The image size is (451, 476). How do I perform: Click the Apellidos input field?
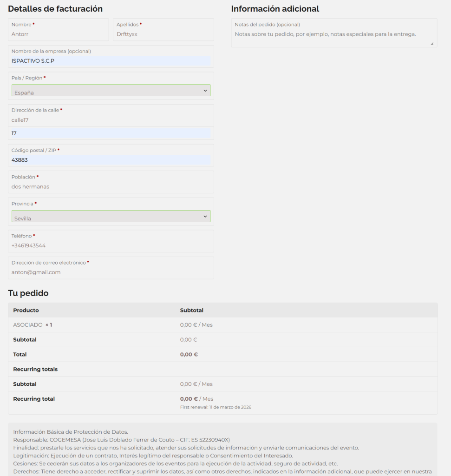(x=163, y=34)
